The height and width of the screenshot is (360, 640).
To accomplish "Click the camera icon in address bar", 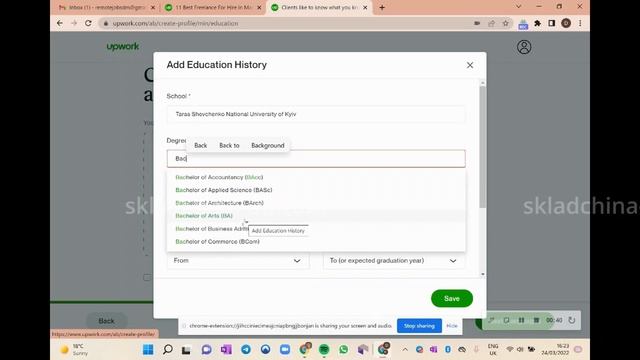I will [x=477, y=23].
